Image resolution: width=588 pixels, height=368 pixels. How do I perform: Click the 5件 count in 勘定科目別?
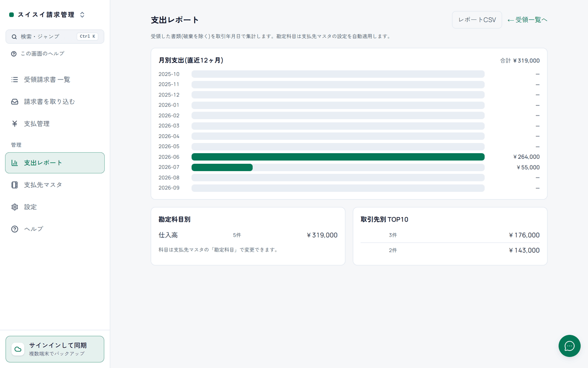pyautogui.click(x=237, y=235)
